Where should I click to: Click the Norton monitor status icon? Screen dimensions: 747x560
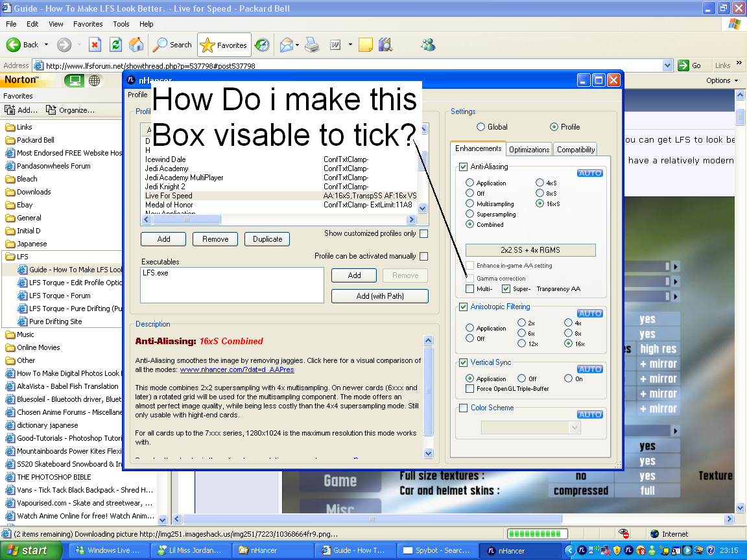(x=75, y=80)
